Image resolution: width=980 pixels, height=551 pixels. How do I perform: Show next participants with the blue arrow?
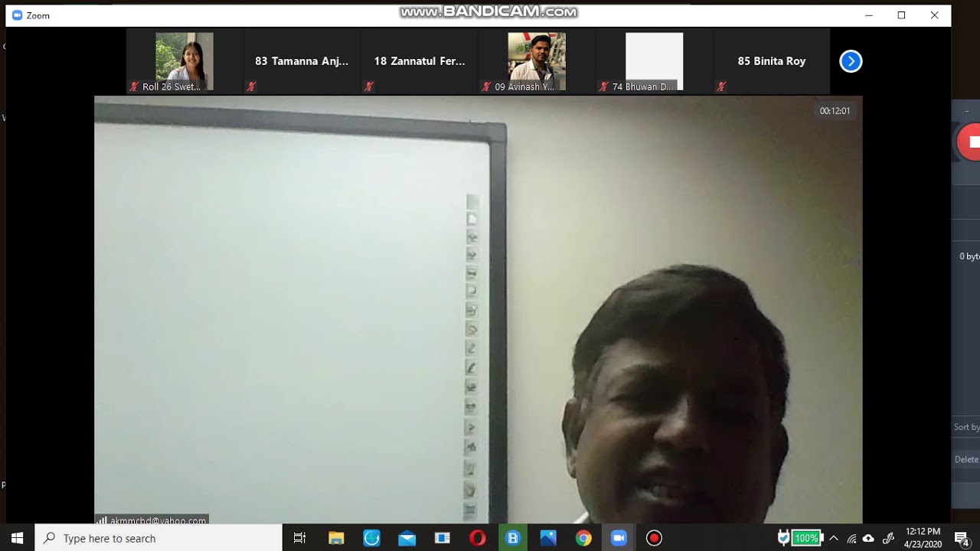click(851, 61)
